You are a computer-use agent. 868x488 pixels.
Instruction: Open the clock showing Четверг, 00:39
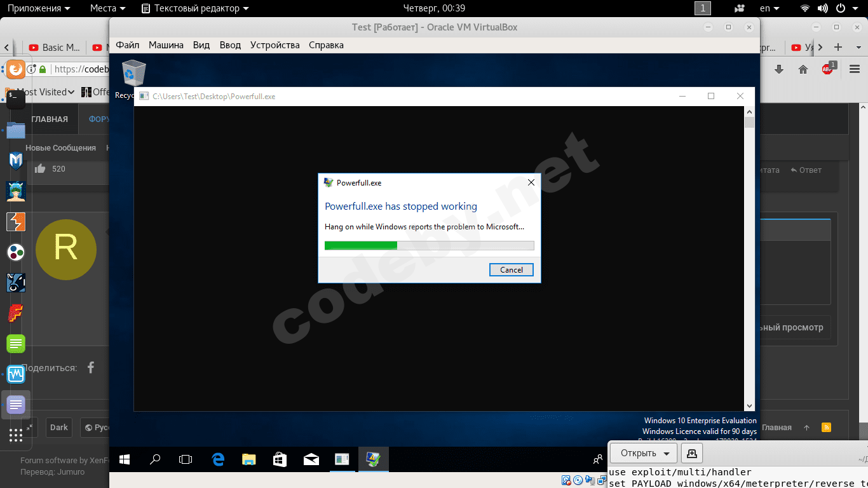tap(435, 8)
